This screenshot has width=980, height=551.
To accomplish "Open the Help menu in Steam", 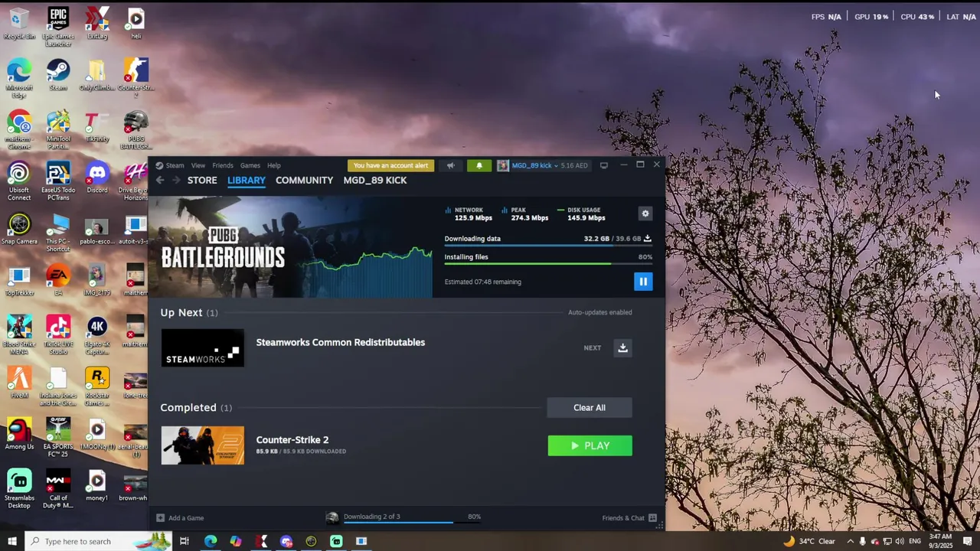I will 274,165.
